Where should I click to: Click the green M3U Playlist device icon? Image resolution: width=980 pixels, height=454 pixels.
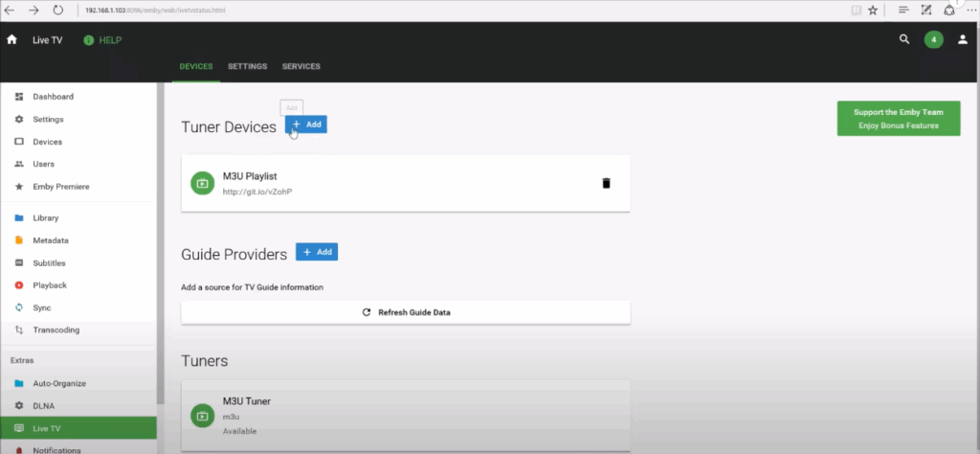(202, 183)
